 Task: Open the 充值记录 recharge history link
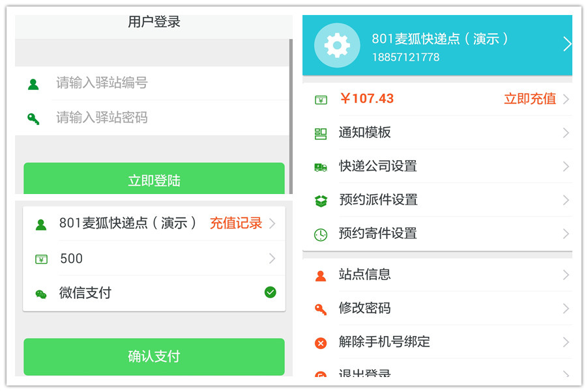point(235,223)
